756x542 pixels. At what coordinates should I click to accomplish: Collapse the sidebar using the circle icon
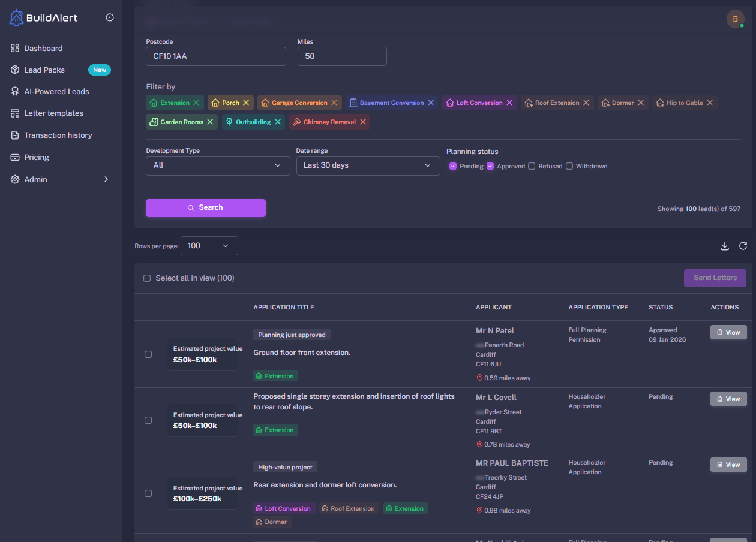pyautogui.click(x=110, y=17)
